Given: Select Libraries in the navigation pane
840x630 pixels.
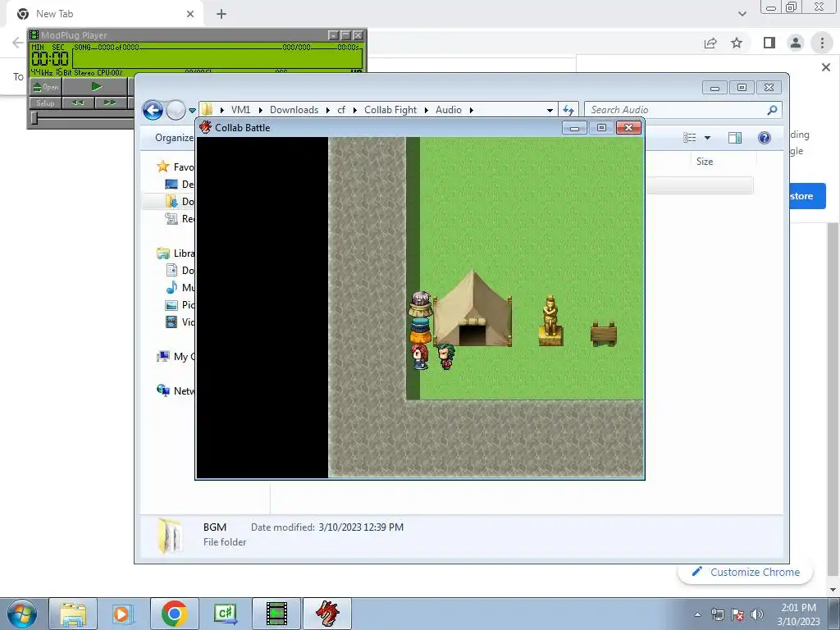Looking at the screenshot, I should pos(176,253).
